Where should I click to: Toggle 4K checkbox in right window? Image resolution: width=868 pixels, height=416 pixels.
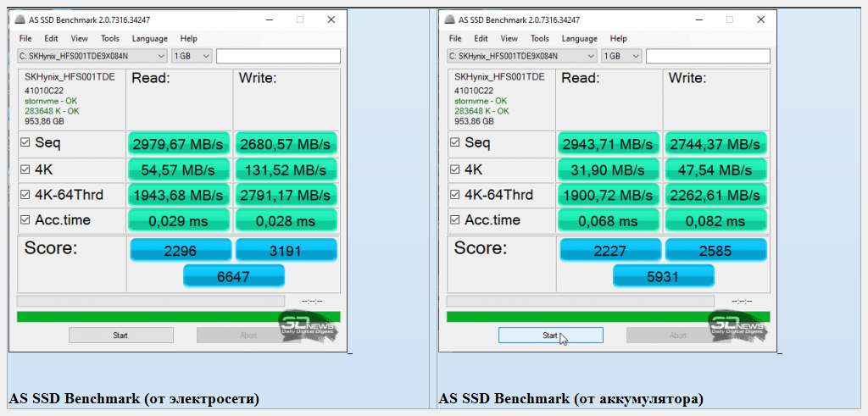click(455, 169)
